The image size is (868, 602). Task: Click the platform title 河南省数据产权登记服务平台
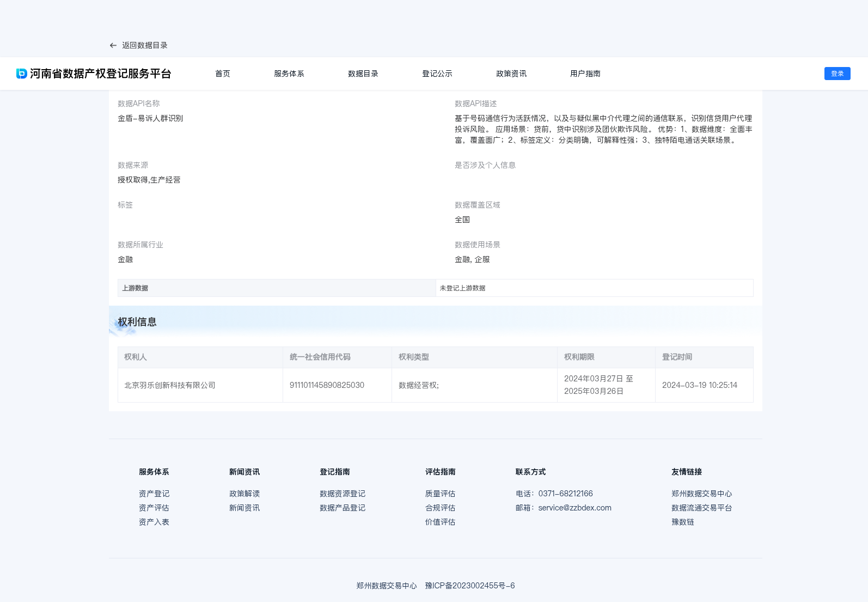101,74
